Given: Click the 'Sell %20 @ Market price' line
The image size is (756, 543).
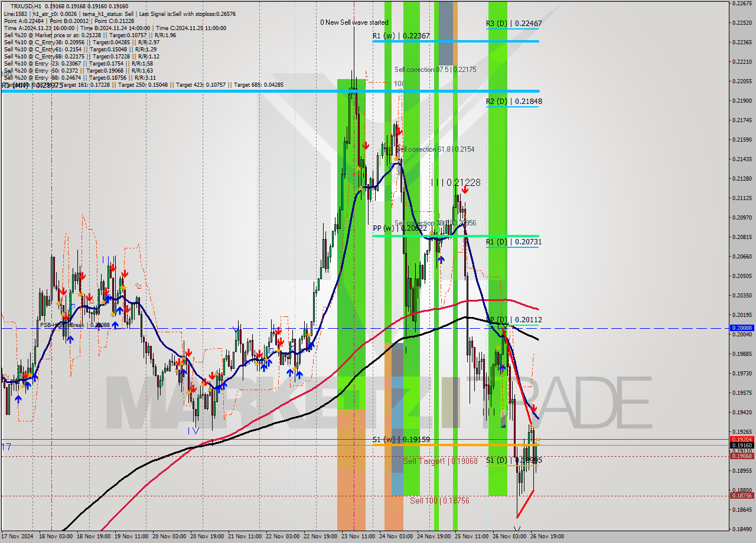Looking at the screenshot, I should 89,35.
